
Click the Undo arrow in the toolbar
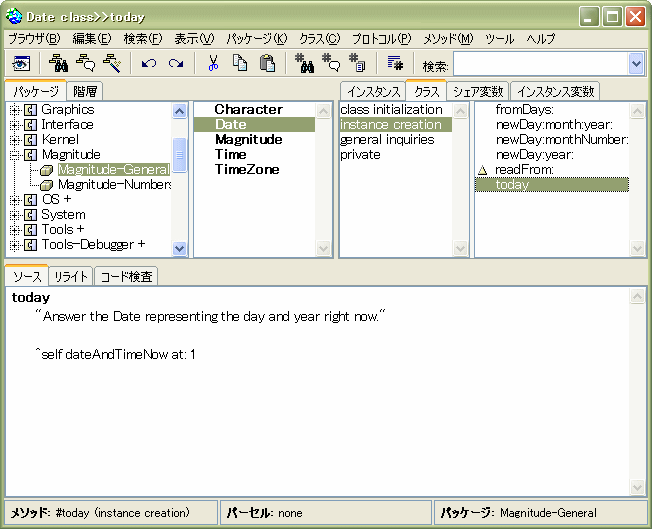click(149, 64)
